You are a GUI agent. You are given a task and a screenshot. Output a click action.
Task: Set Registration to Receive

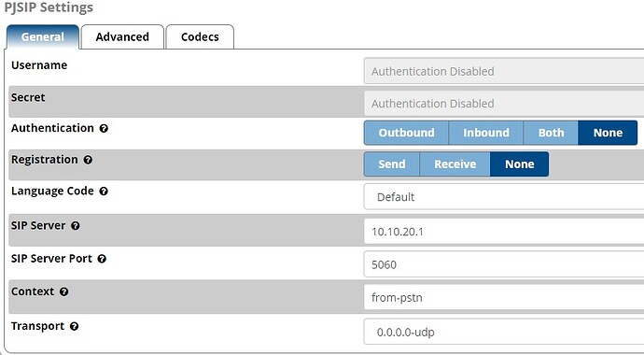click(455, 163)
